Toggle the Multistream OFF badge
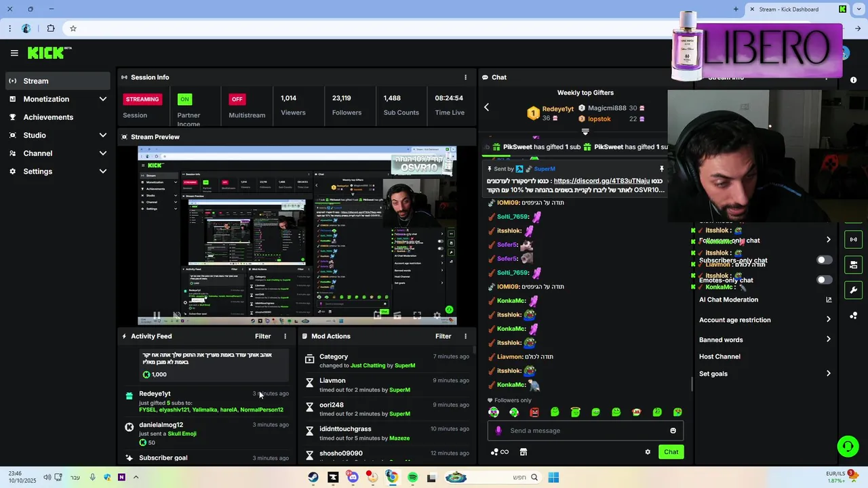This screenshot has height=488, width=868. pyautogui.click(x=237, y=99)
